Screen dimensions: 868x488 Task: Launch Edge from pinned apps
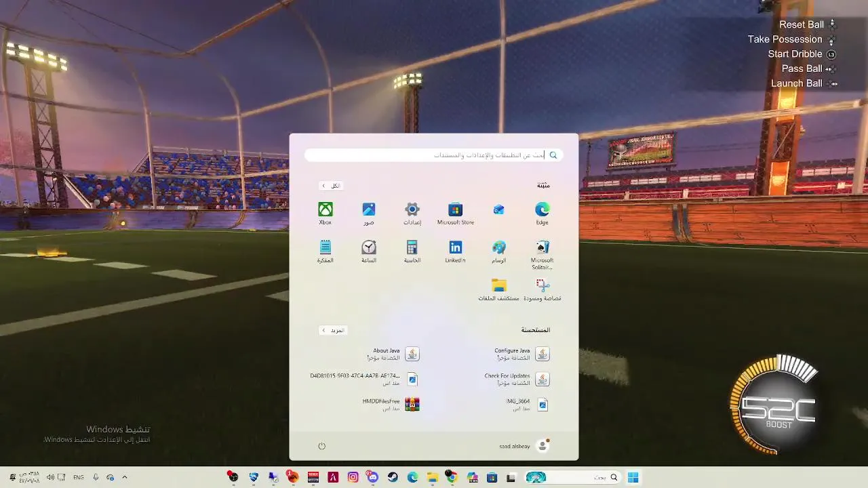point(542,213)
